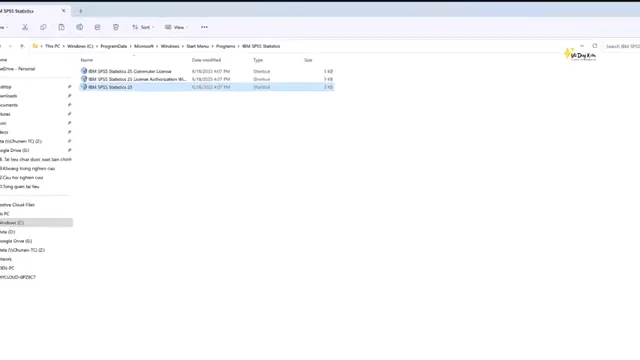Viewport: 640px width, 360px height.
Task: Go to Programs in the address bar
Action: pos(225,46)
